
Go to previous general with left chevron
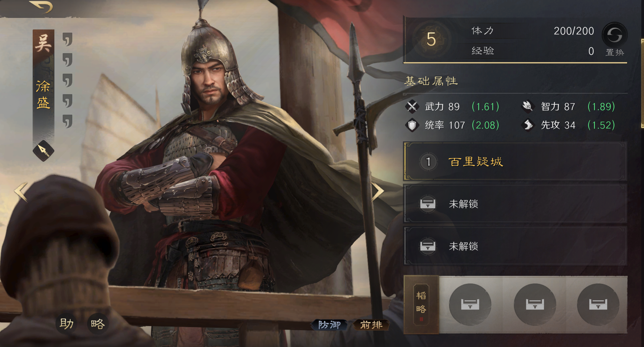(x=21, y=192)
